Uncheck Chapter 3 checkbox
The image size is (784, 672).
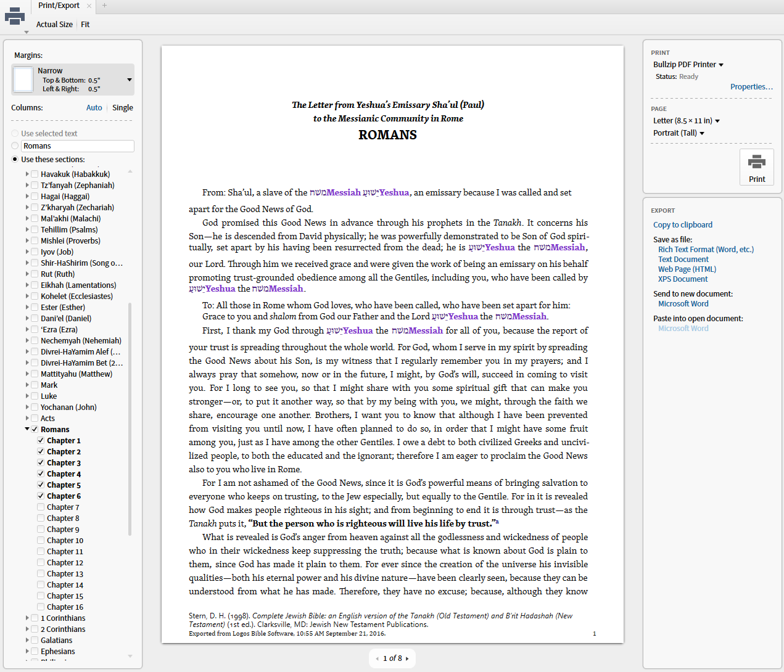(41, 462)
